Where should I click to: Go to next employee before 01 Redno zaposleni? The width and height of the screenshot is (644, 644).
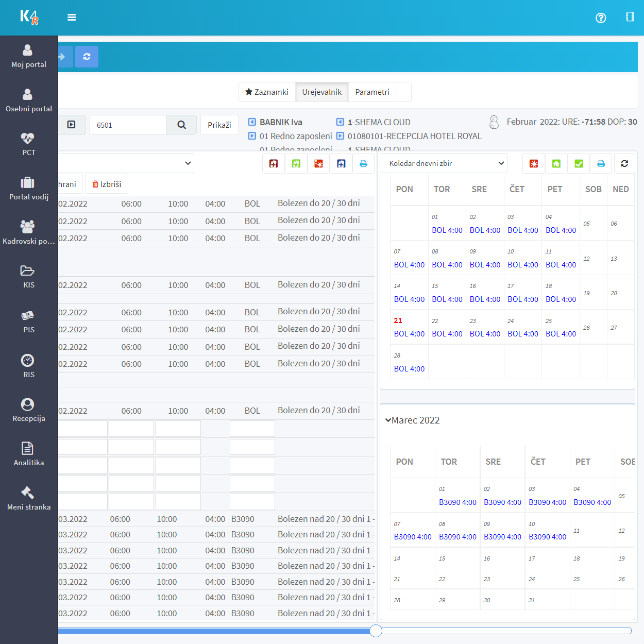click(x=252, y=136)
